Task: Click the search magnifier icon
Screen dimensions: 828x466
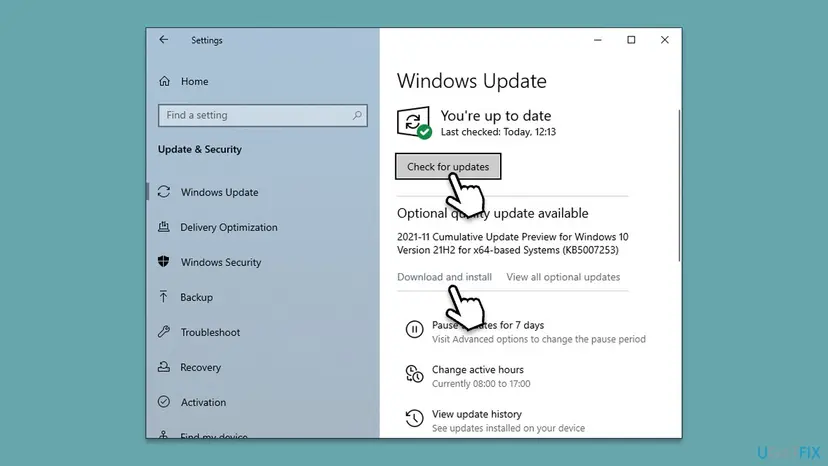Action: pos(357,115)
